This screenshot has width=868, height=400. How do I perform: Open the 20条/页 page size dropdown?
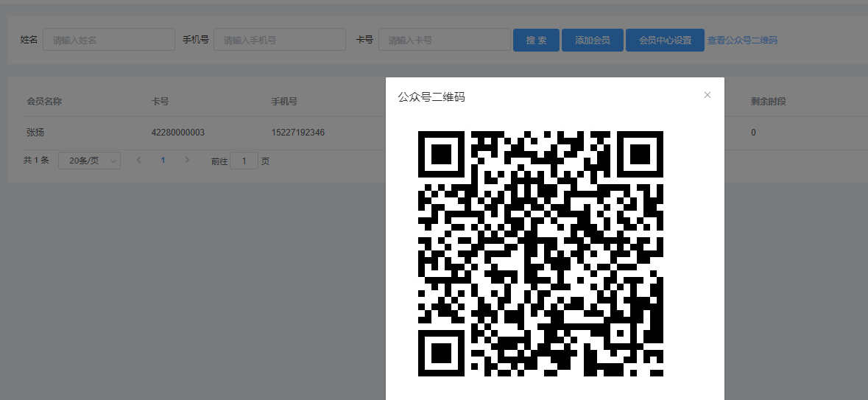pos(89,161)
